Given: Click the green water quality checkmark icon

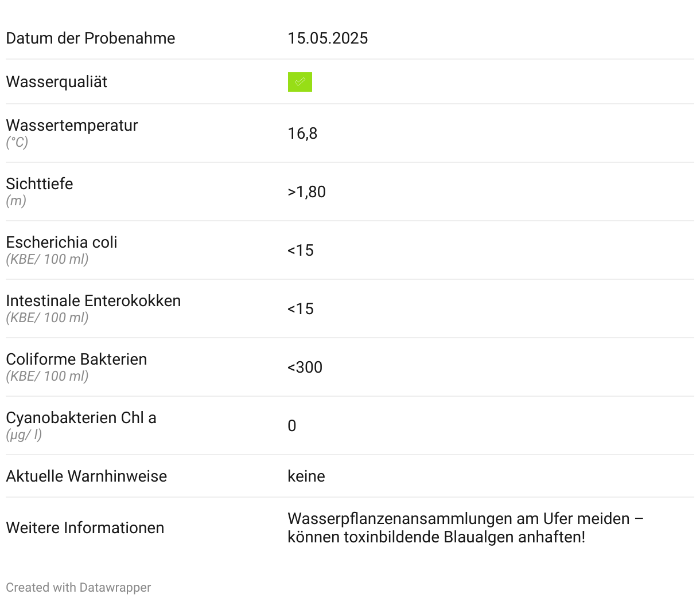Looking at the screenshot, I should (300, 82).
